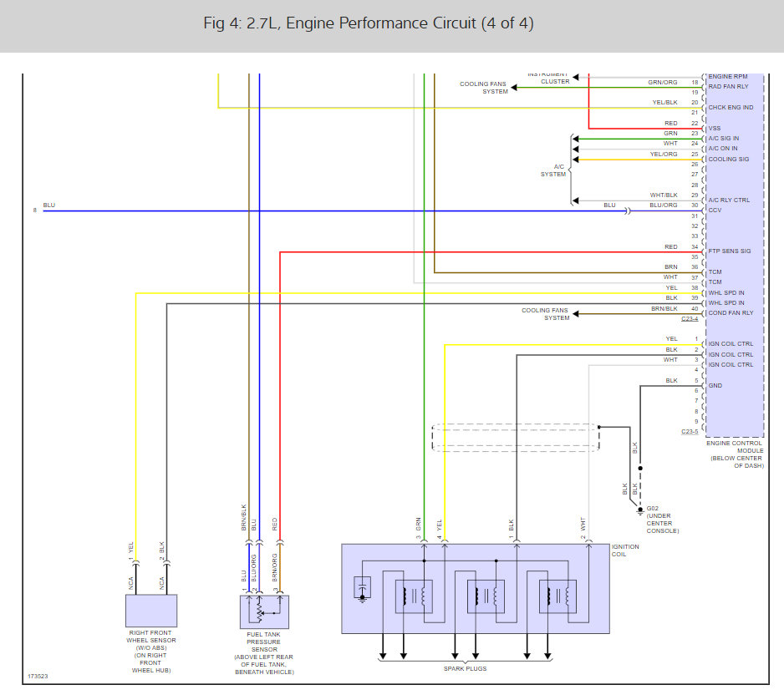Click the 'BLU' label at off-page reference 8
Screen dimensions: 784x695
[x=49, y=205]
